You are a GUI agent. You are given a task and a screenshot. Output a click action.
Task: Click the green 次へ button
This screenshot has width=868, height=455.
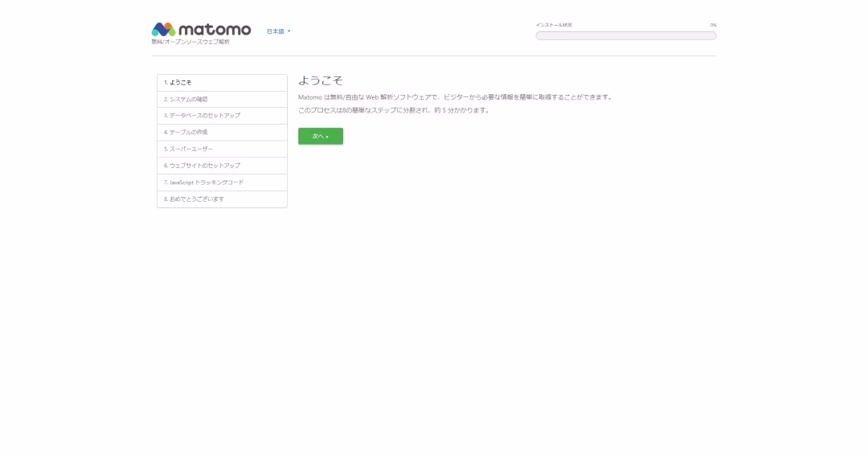[321, 136]
